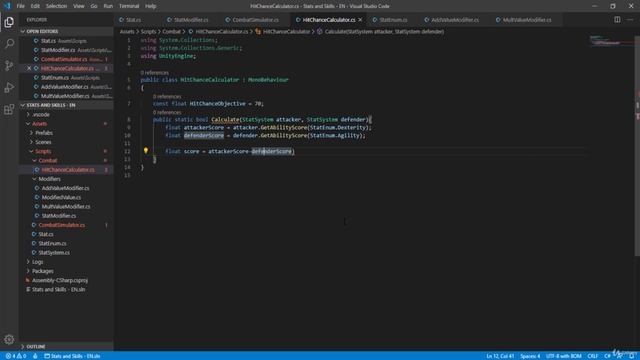Open the View menu
This screenshot has width=640, height=360.
pyautogui.click(x=79, y=6)
